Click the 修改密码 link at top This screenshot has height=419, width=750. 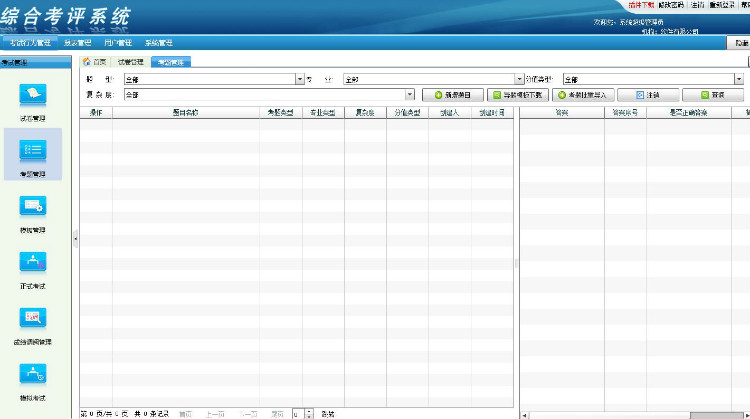point(671,5)
